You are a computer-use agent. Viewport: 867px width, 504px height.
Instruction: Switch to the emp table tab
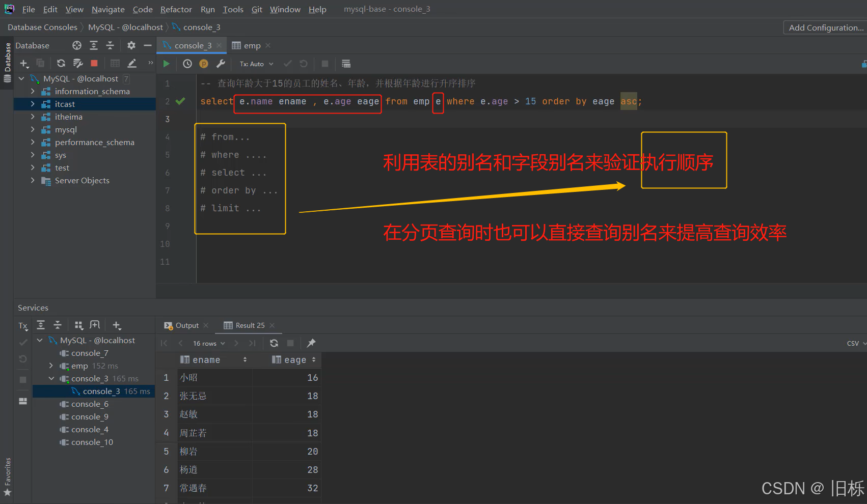click(252, 45)
